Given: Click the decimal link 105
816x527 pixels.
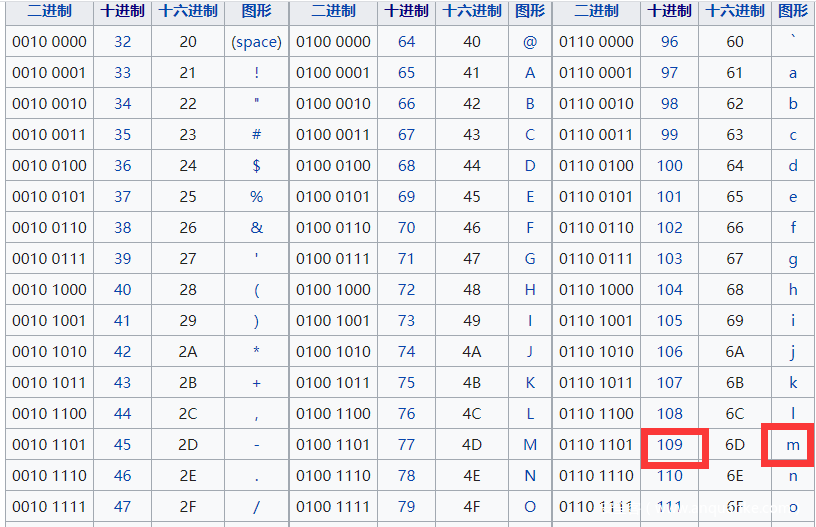Looking at the screenshot, I should tap(670, 321).
